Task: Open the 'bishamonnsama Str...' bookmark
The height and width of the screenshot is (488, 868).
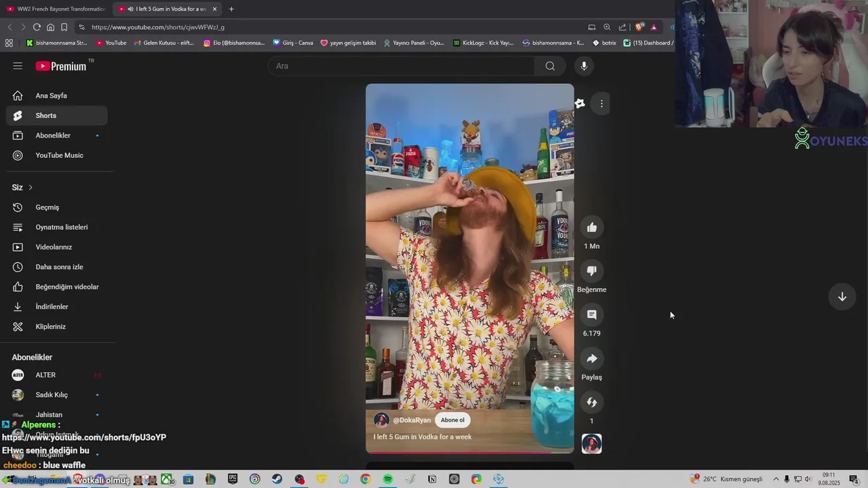Action: [56, 43]
